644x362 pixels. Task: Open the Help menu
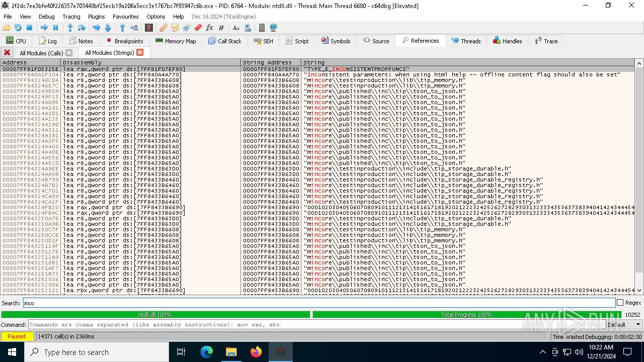(x=178, y=17)
